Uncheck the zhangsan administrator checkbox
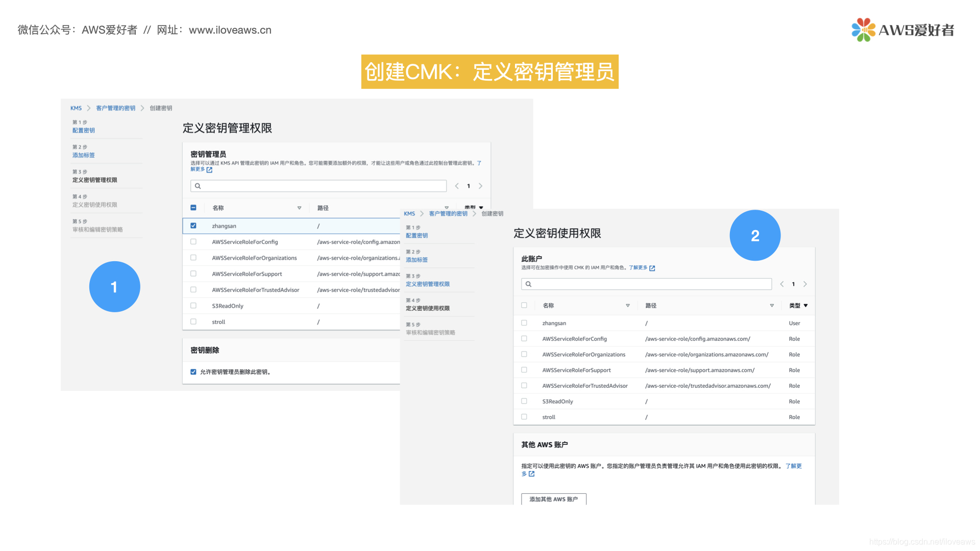Image resolution: width=980 pixels, height=551 pixels. coord(193,226)
